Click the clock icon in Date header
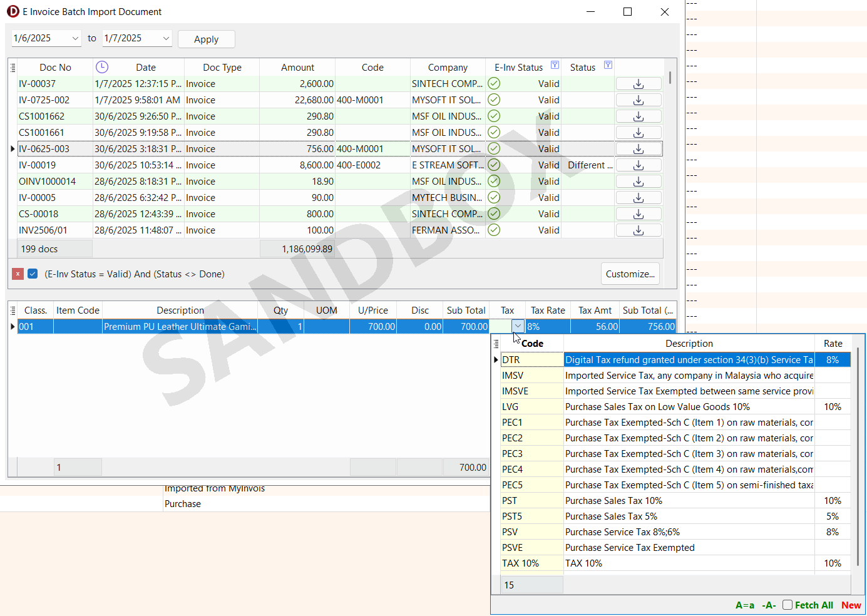Viewport: 867px width, 616px height. [102, 67]
